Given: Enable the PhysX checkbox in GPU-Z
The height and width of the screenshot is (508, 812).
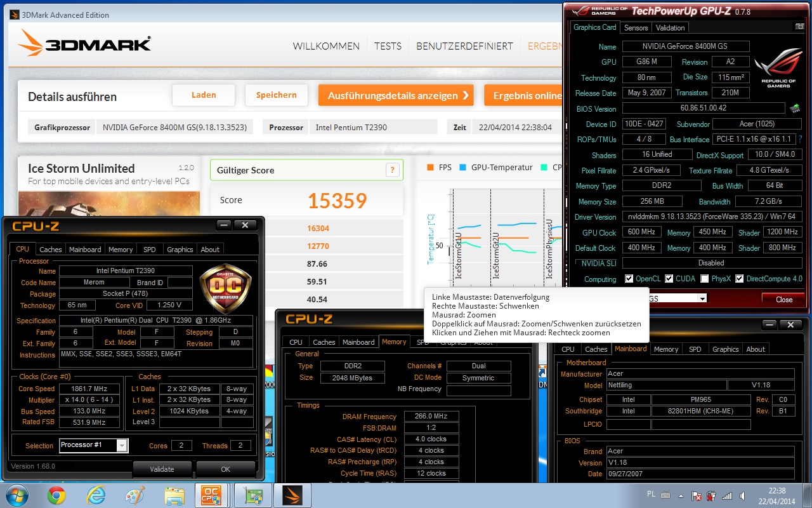Looking at the screenshot, I should click(705, 279).
